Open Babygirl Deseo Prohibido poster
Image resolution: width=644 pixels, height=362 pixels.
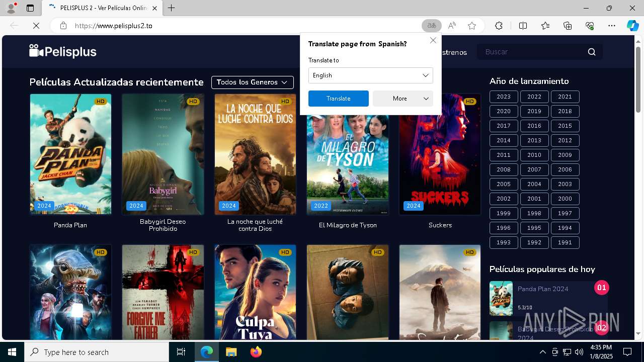point(163,154)
